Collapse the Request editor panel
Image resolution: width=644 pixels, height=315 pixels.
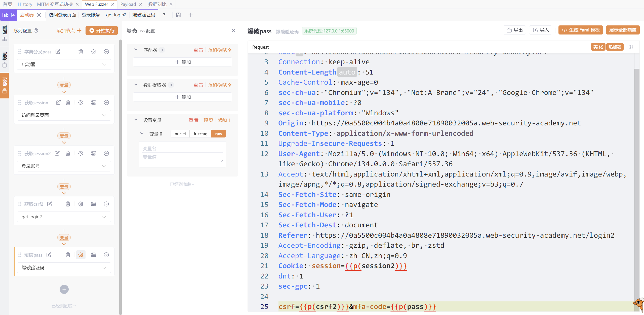click(631, 47)
